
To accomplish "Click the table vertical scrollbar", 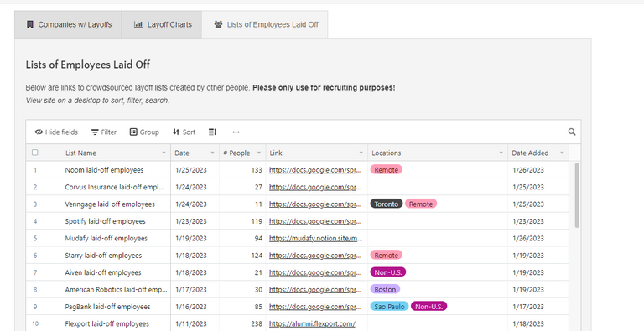I will (577, 195).
